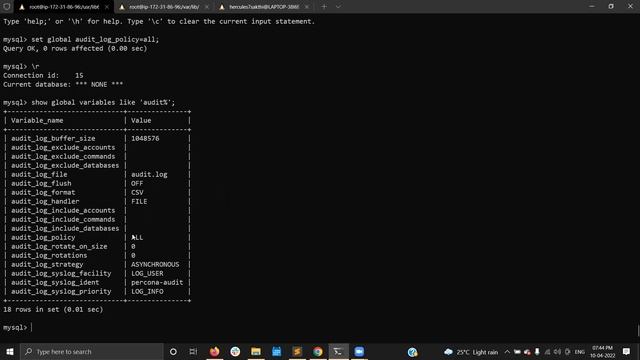640x360 pixels.
Task: Click the 'Type here to search' box
Action: tap(92, 351)
